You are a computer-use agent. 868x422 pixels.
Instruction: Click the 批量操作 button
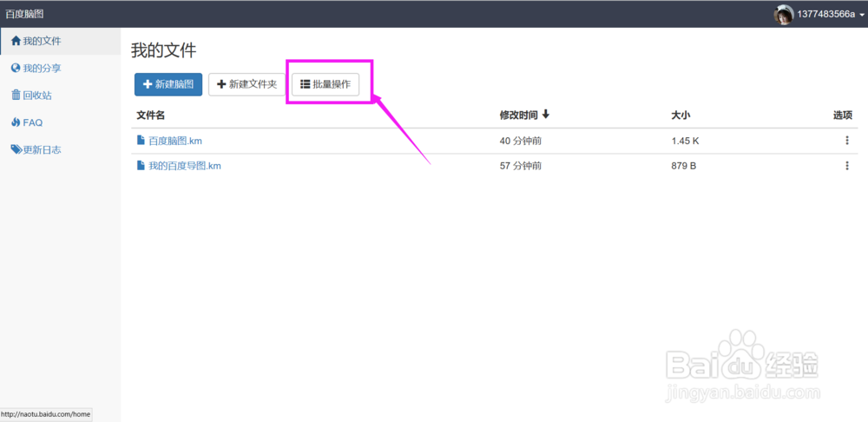(x=325, y=84)
